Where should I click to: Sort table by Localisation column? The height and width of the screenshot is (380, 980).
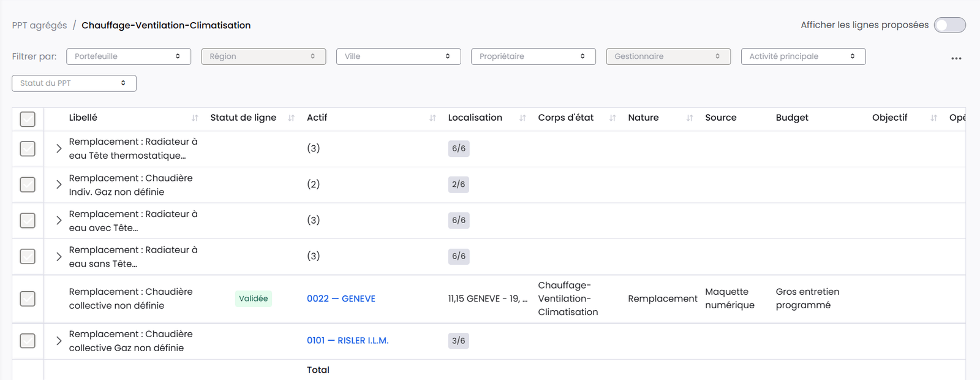tap(522, 118)
